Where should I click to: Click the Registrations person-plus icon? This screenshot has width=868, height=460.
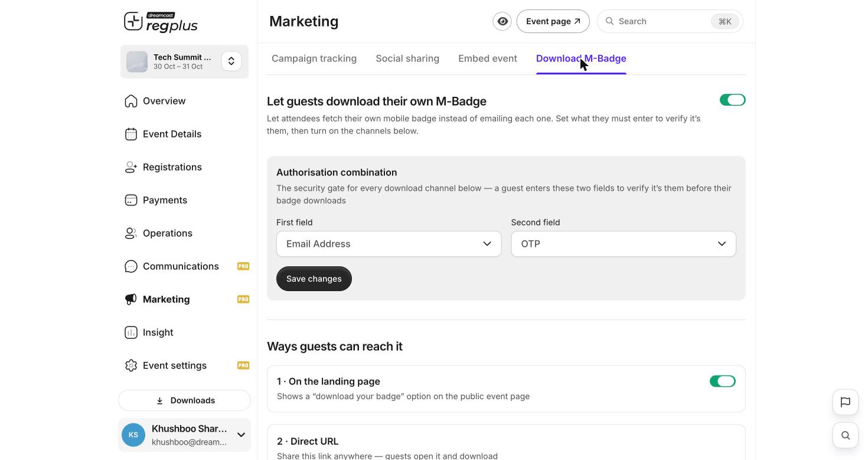(x=131, y=167)
